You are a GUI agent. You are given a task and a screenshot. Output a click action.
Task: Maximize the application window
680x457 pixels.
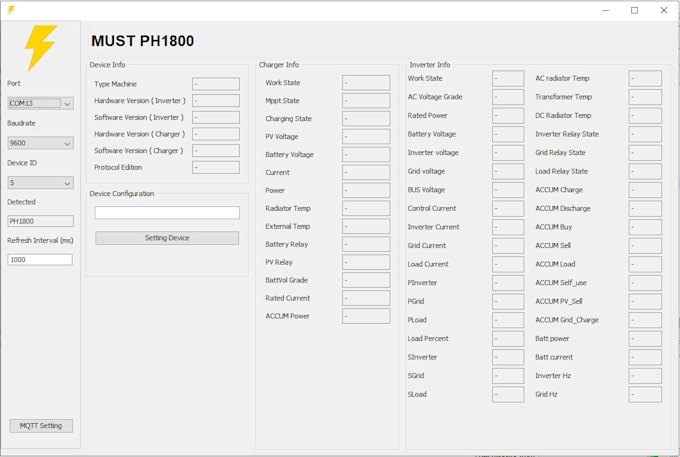pos(634,10)
